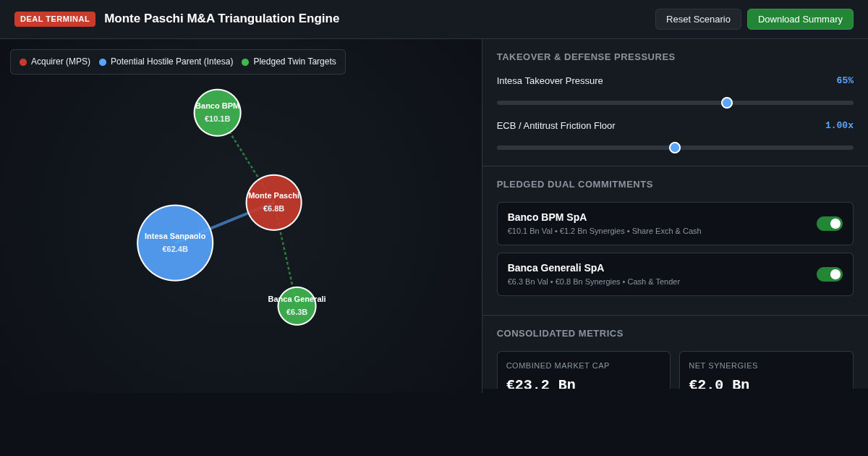Select the Banco BPM green node
Image resolution: width=868 pixels, height=456 pixels.
(218, 113)
